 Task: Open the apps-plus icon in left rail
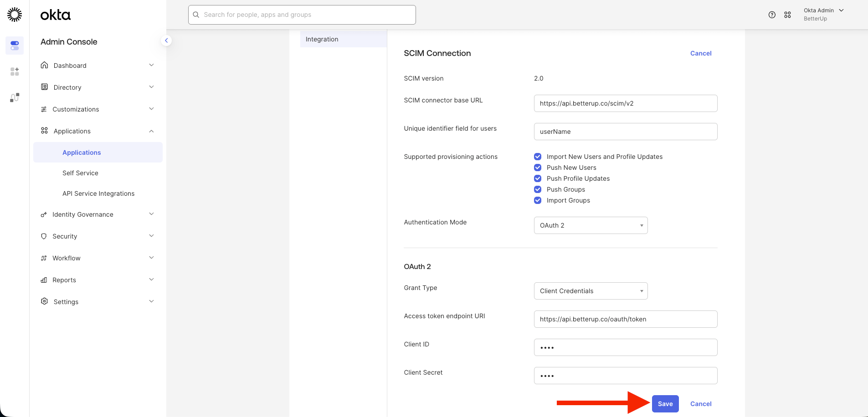click(15, 71)
